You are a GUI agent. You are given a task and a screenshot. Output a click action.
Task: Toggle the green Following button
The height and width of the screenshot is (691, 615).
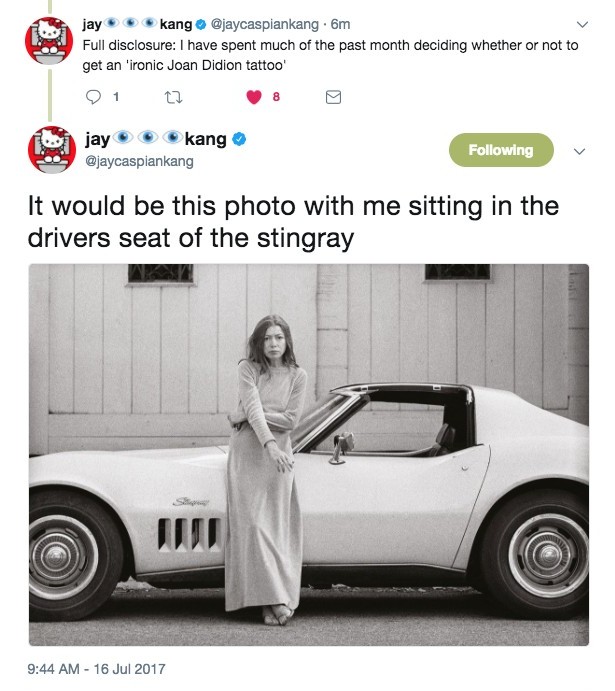[x=501, y=150]
